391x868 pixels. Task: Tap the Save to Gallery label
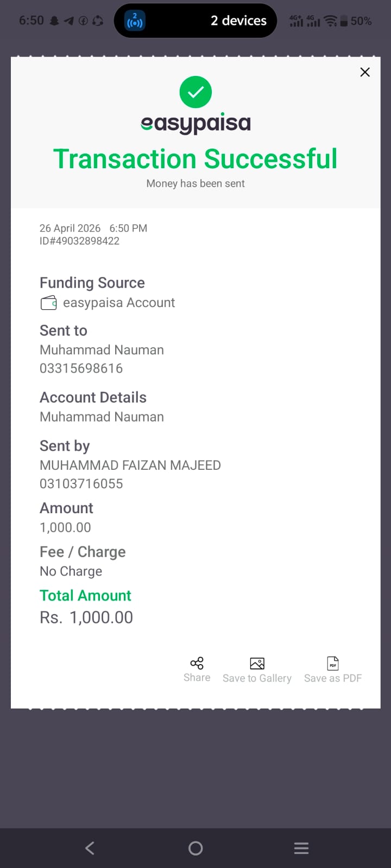coord(257,678)
